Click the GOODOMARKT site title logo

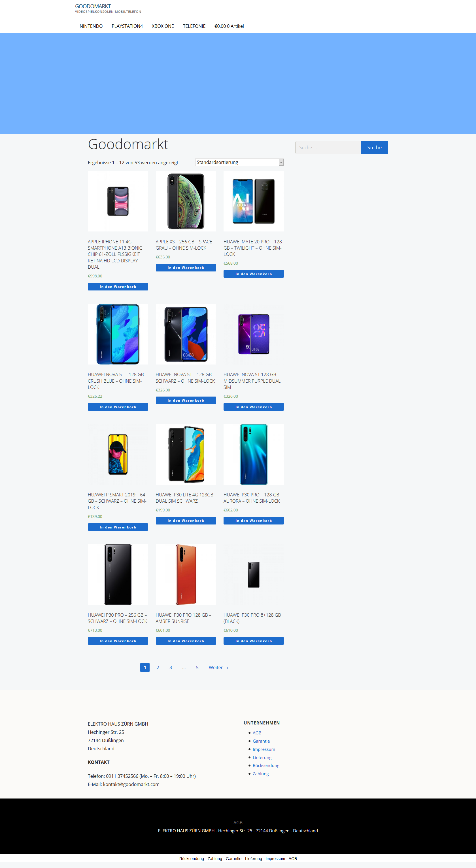tap(93, 6)
